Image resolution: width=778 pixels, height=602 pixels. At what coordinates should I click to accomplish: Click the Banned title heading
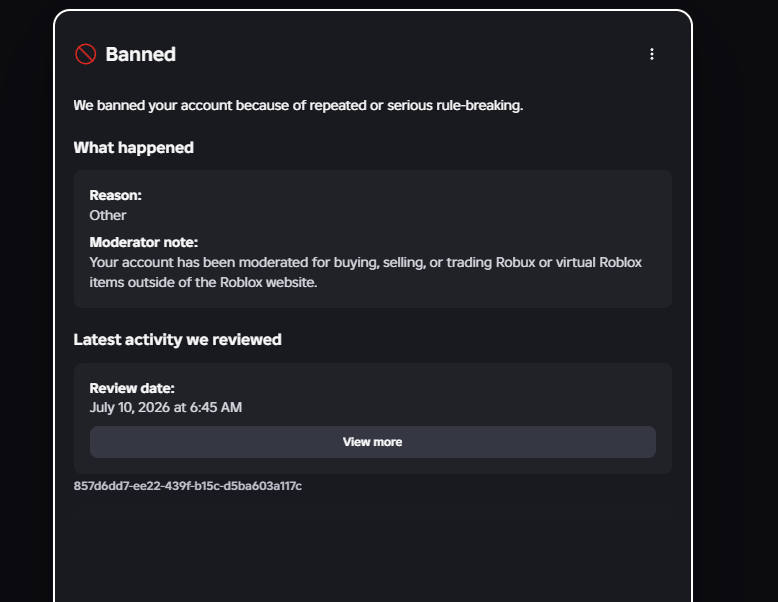click(141, 54)
